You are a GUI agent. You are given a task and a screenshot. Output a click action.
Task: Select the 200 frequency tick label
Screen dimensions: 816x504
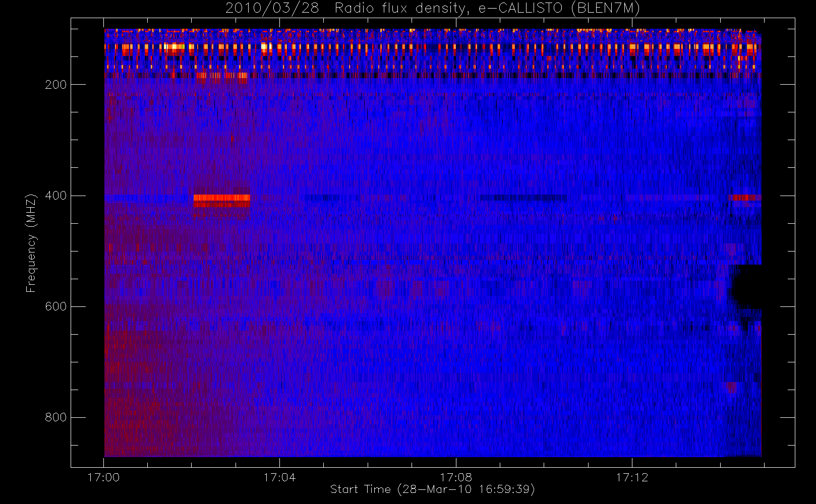(x=56, y=85)
